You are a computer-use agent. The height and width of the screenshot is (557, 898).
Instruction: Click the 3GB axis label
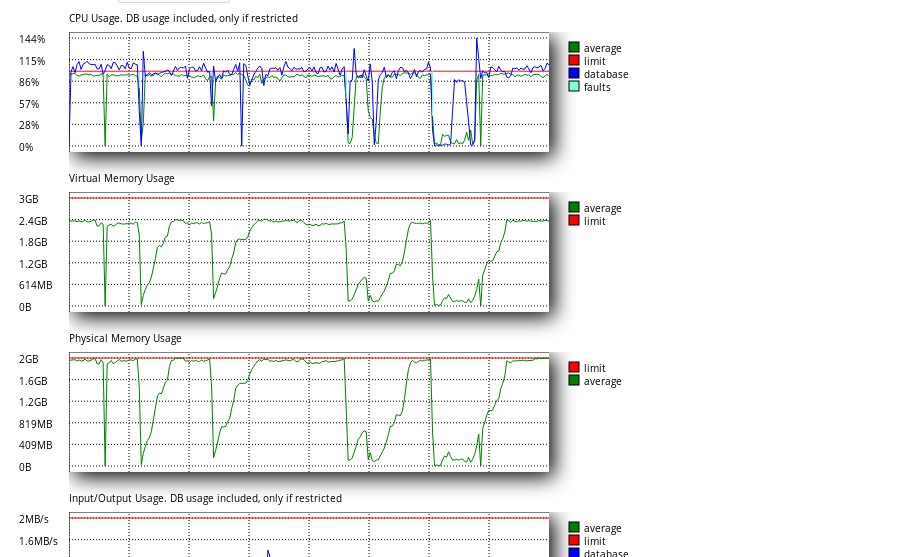[x=29, y=199]
